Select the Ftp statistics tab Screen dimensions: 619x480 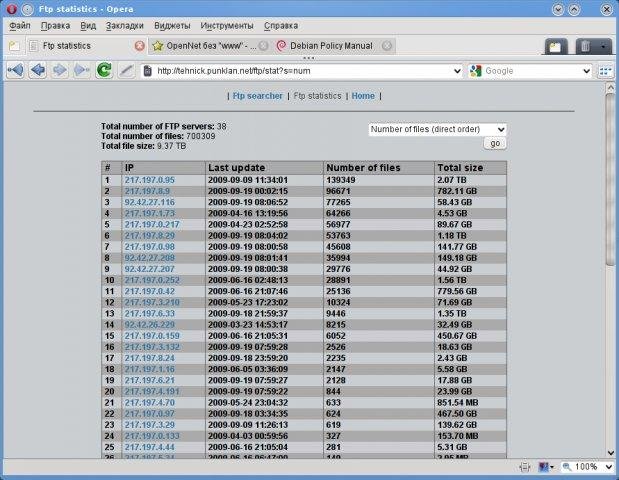(x=87, y=46)
